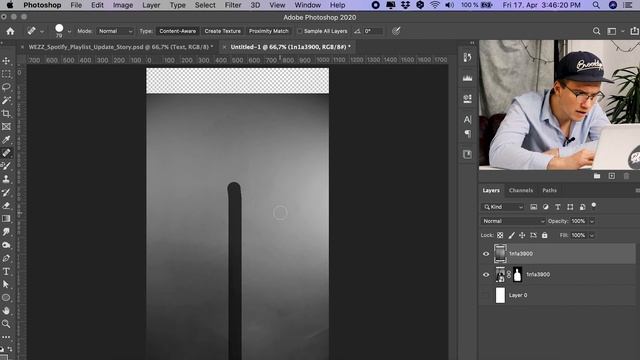The width and height of the screenshot is (640, 360).
Task: Open layer filter Kind dropdown
Action: coord(502,207)
